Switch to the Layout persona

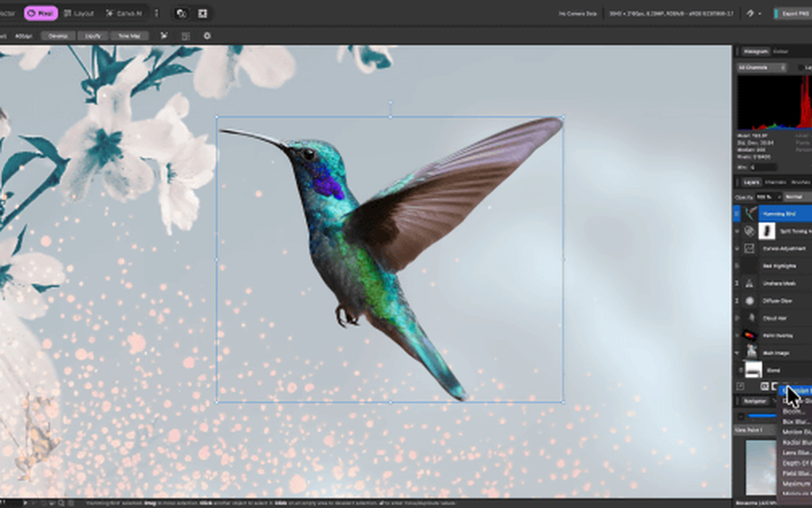pos(79,13)
